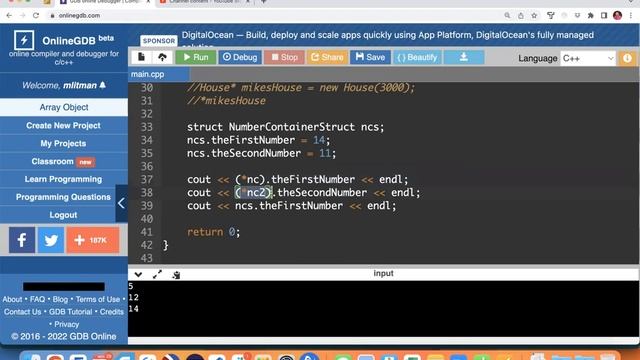Open the Credits link
Image resolution: width=640 pixels, height=360 pixels.
pos(112,312)
